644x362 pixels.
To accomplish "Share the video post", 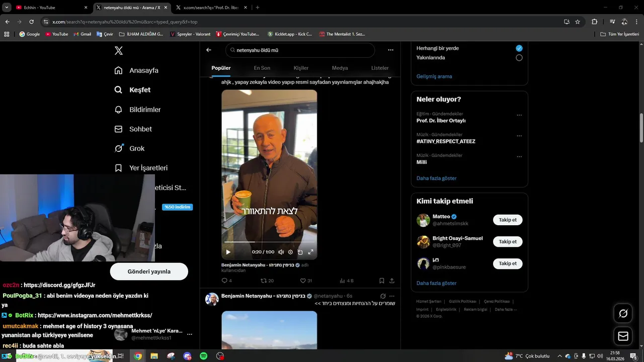I will coord(392,281).
